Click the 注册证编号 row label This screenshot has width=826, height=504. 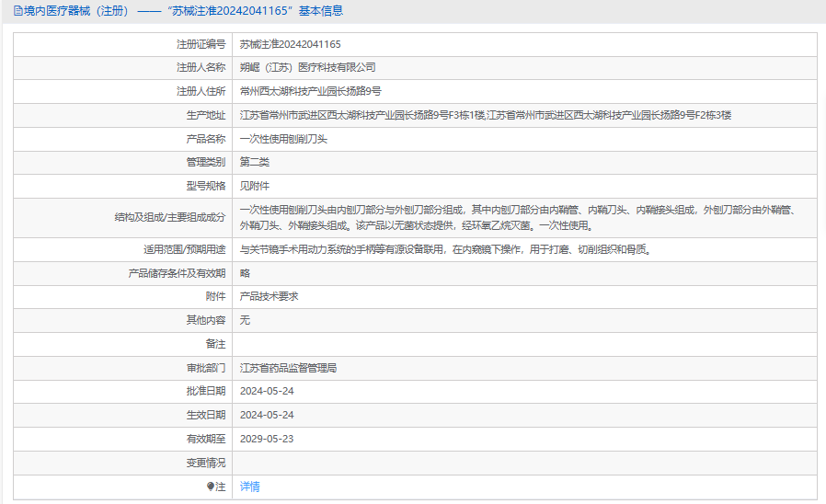[x=201, y=44]
